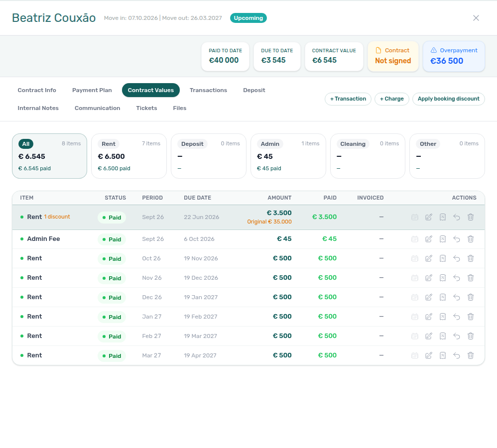The width and height of the screenshot is (497, 448).
Task: Delete the Mar 27 Rent item
Action: [471, 355]
